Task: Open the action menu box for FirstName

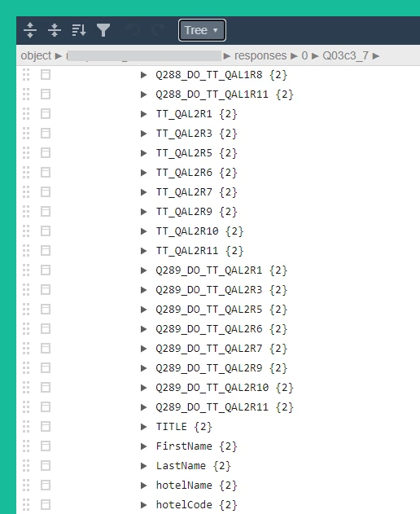Action: click(x=46, y=446)
